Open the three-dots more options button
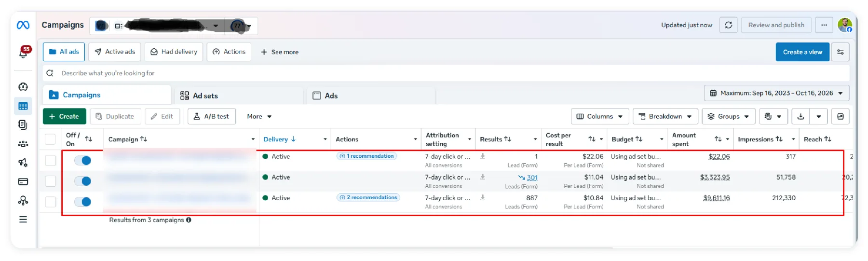This screenshot has height=261, width=868. (x=824, y=25)
